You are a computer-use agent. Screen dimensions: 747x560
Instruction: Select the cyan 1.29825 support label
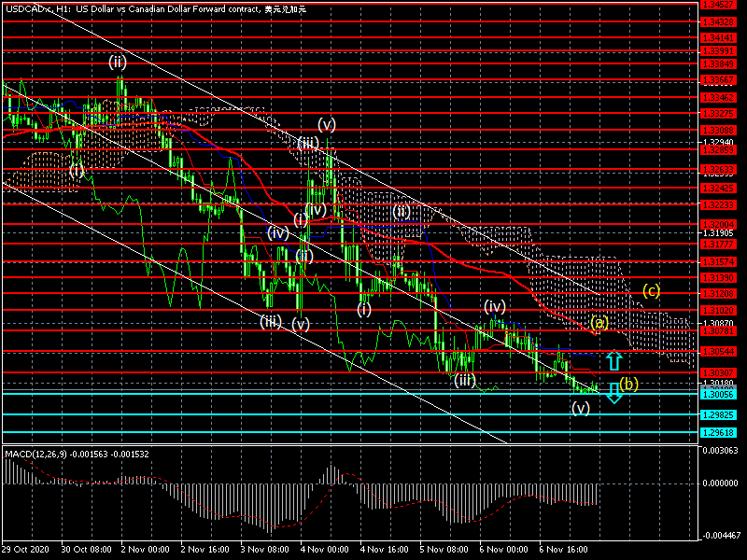point(718,415)
